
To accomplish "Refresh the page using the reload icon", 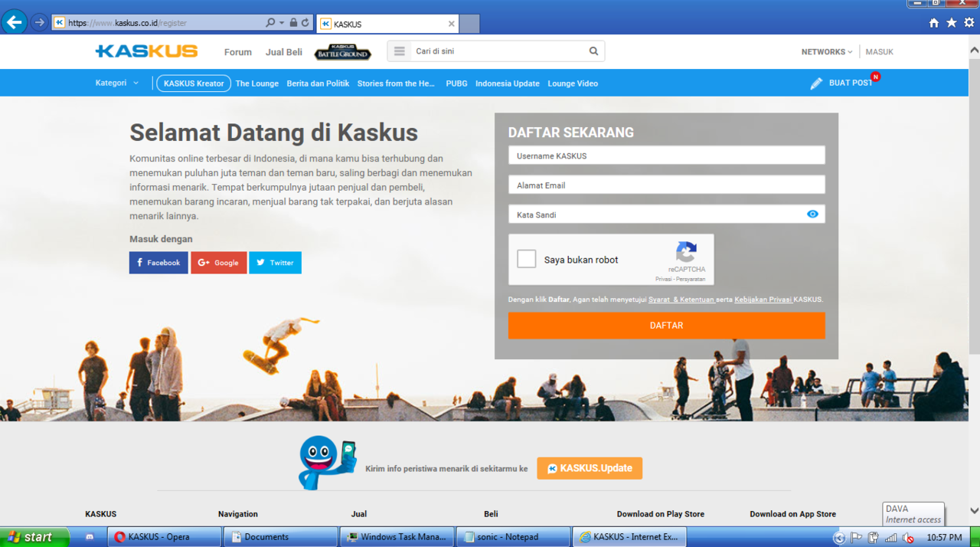I will point(305,23).
